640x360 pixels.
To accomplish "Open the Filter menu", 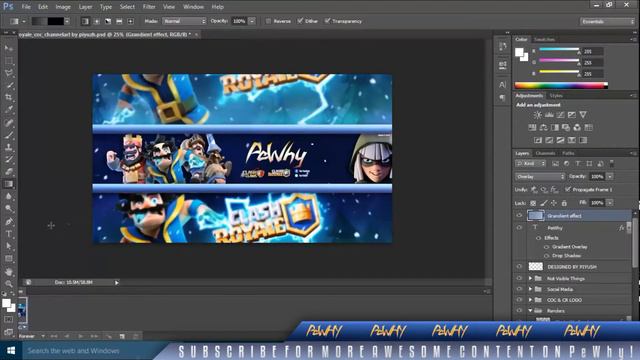I will coord(149,7).
